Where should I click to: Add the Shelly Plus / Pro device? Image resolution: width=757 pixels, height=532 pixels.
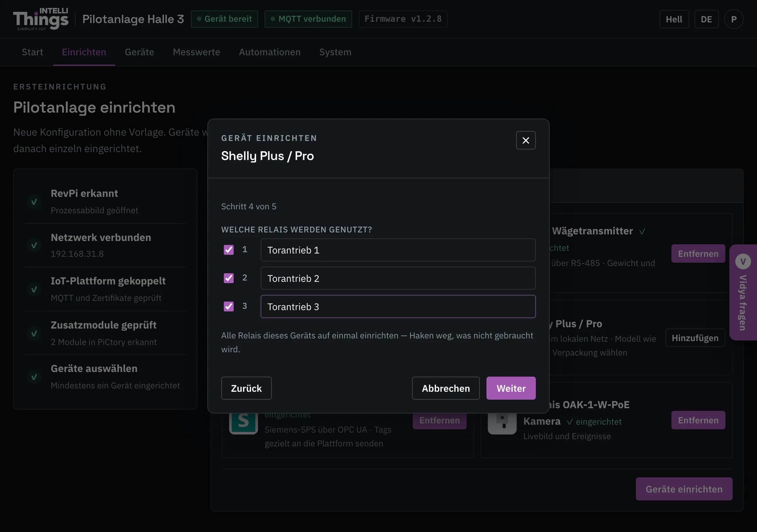tap(695, 338)
